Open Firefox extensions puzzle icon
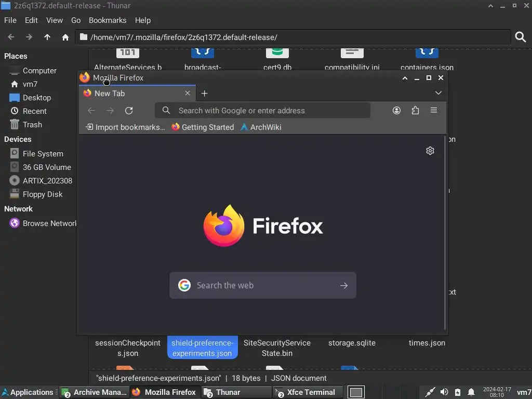This screenshot has width=532, height=399. coord(415,111)
